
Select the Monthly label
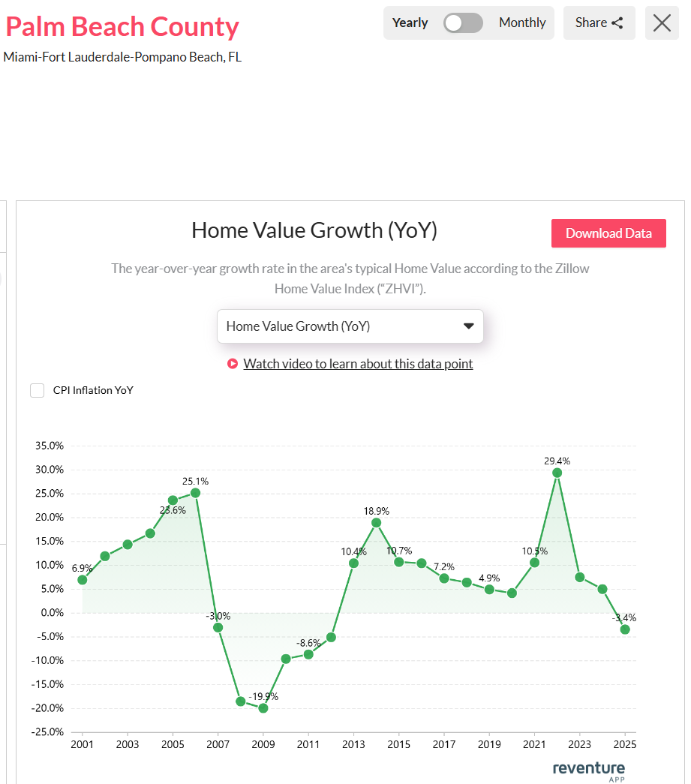[x=522, y=23]
